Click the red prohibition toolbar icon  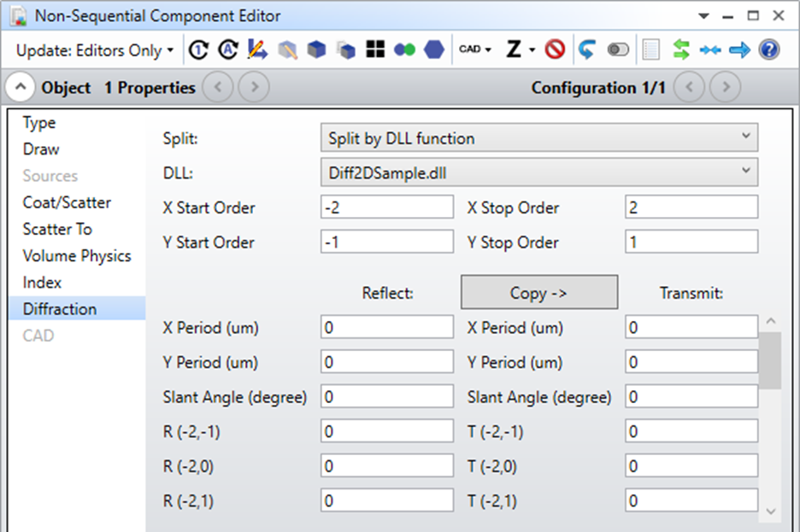click(554, 49)
